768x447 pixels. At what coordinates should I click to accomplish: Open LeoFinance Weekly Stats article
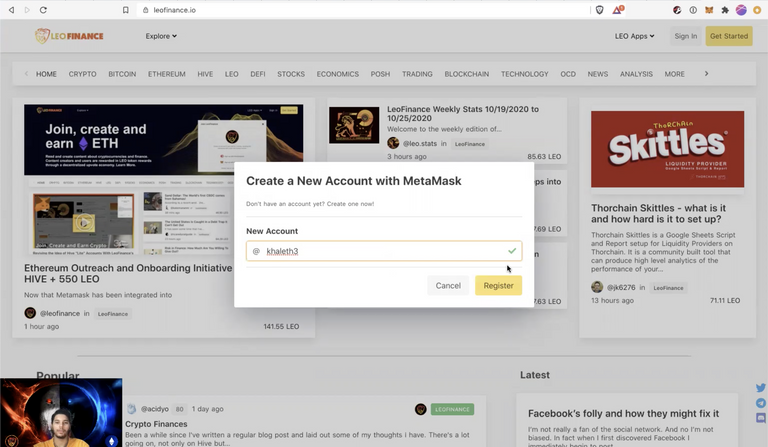[x=463, y=114]
